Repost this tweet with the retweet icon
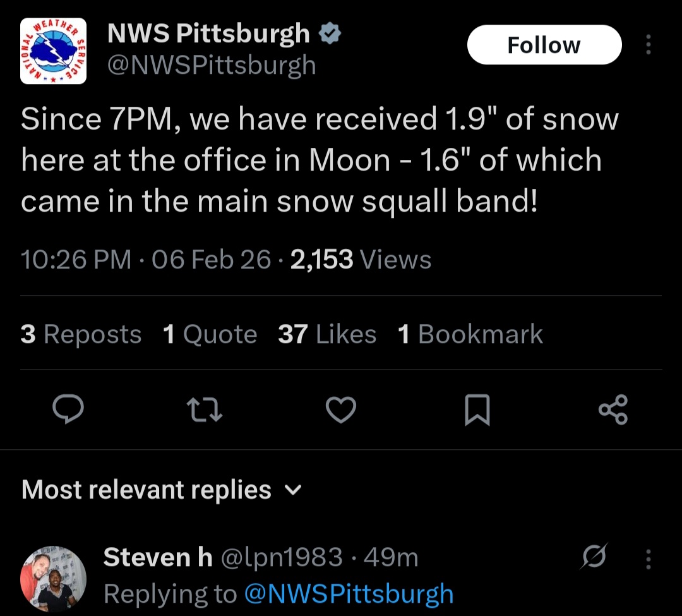This screenshot has width=682, height=616. 206,409
